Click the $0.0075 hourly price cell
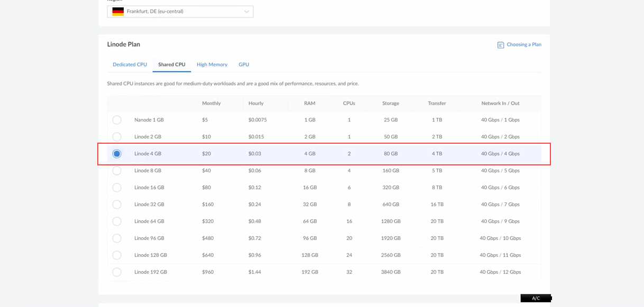Screen dimensions: 644x307 coord(257,120)
